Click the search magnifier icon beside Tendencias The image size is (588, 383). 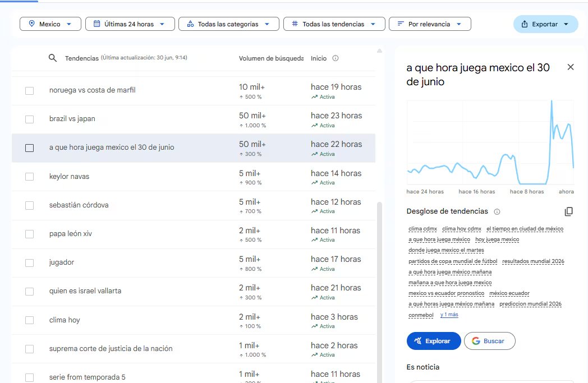[53, 58]
